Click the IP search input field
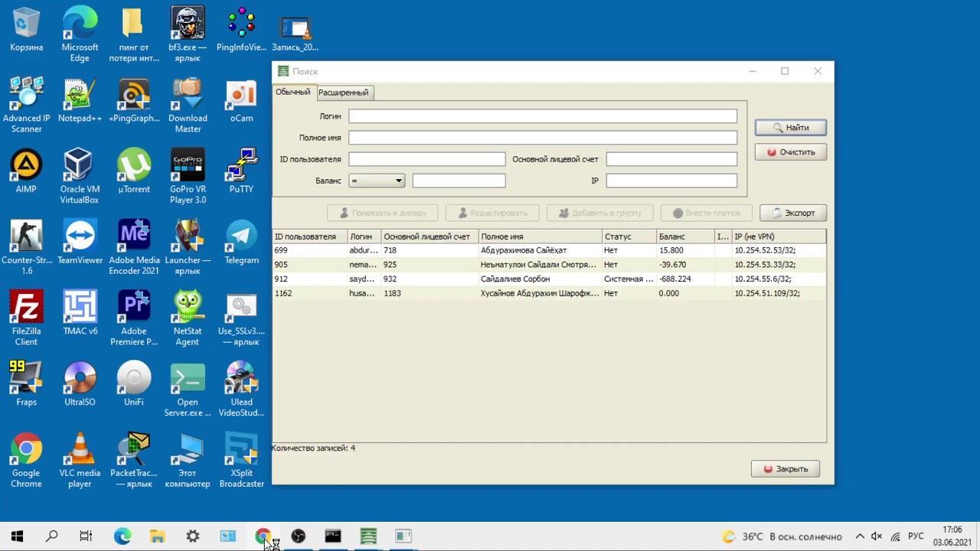 point(671,181)
